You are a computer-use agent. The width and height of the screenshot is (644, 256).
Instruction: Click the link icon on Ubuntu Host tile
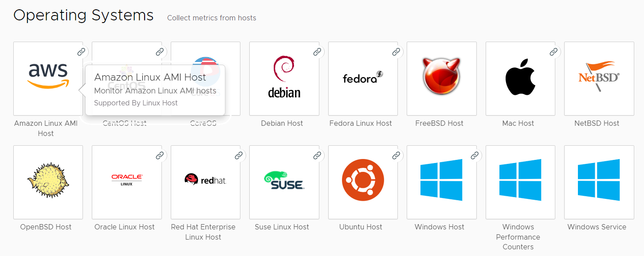pos(396,155)
